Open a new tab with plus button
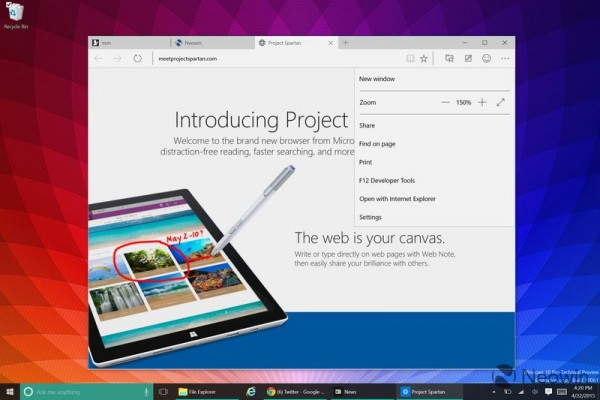The image size is (600, 400). pos(345,42)
